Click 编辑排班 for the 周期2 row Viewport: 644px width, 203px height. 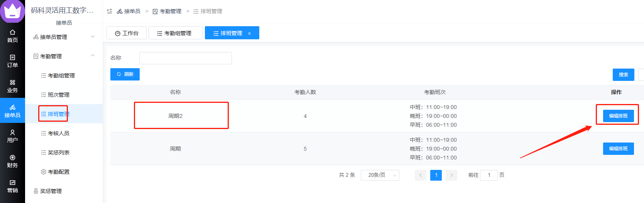coord(618,116)
